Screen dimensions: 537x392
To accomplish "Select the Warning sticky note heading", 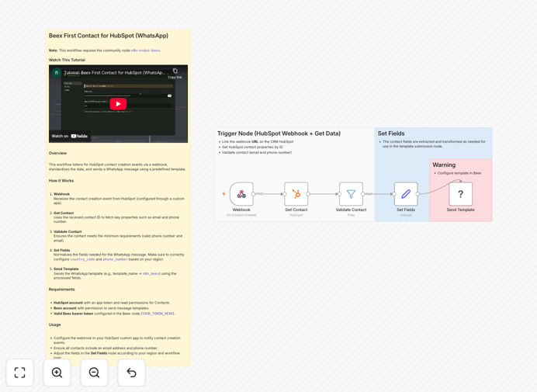I will click(x=444, y=165).
